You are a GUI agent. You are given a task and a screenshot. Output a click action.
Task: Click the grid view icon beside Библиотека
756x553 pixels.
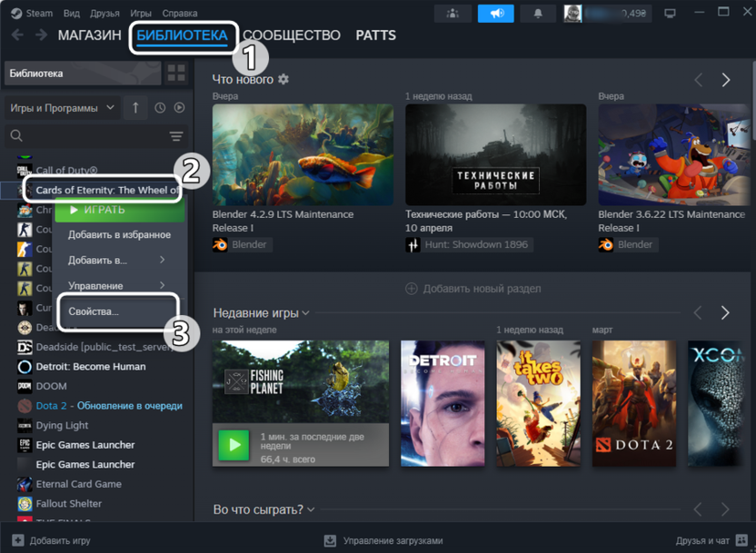176,74
